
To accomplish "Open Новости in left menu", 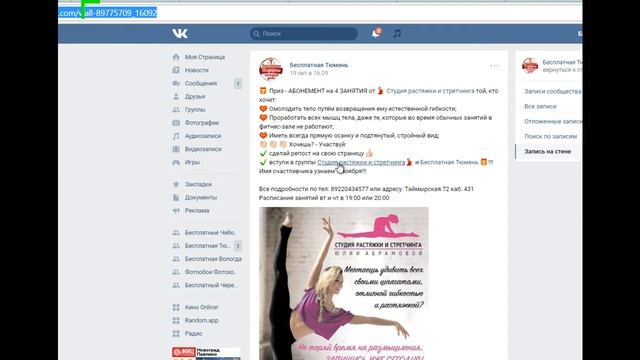I will coord(197,70).
